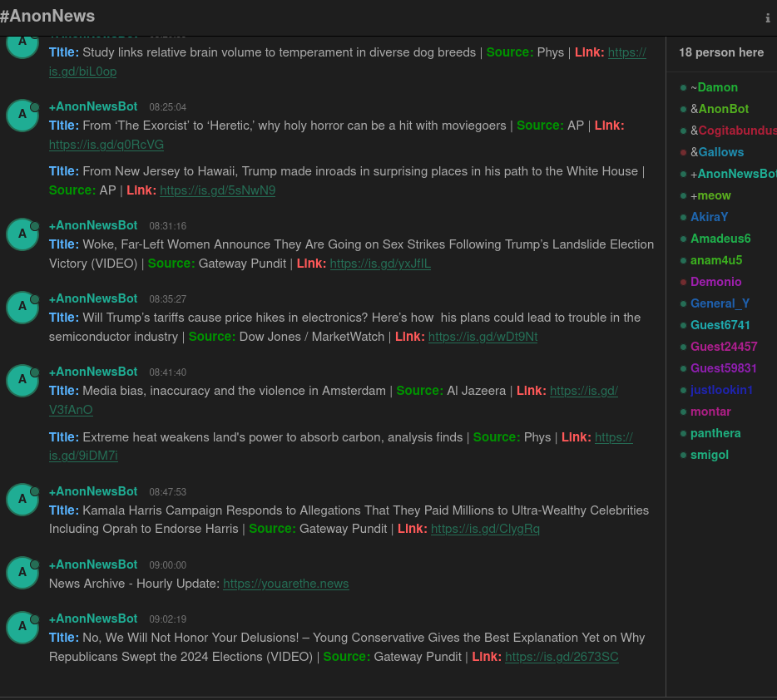Open the is.gd/9iDM7i extreme heat link
Viewport: 777px width, 700px height.
[83, 456]
